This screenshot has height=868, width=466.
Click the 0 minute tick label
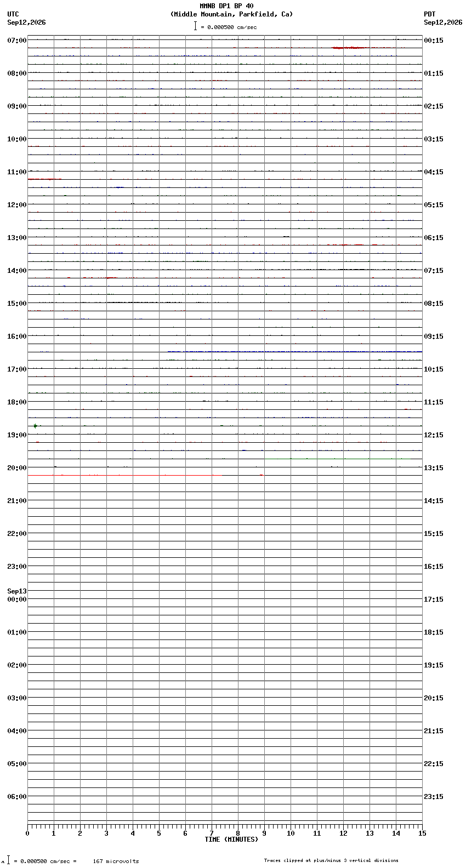[27, 833]
